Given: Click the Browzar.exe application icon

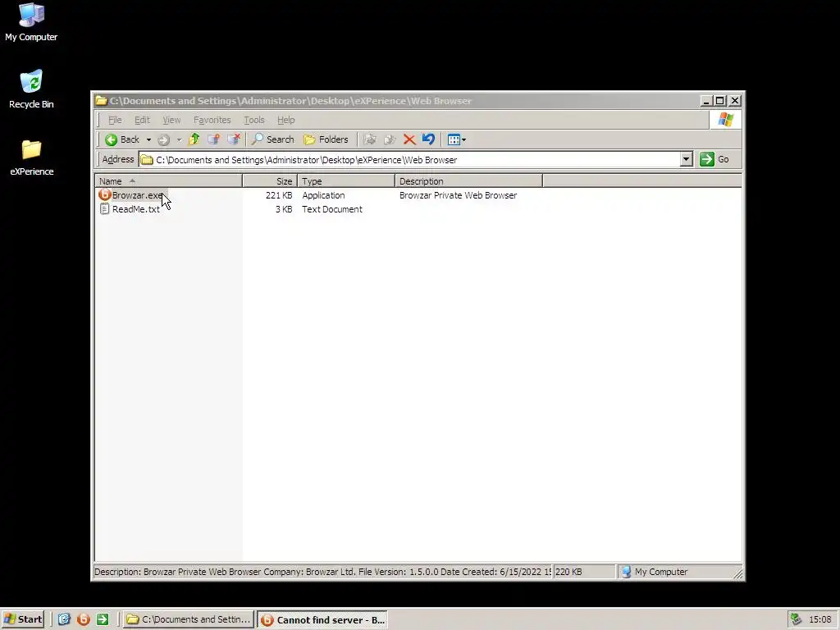Looking at the screenshot, I should [104, 195].
